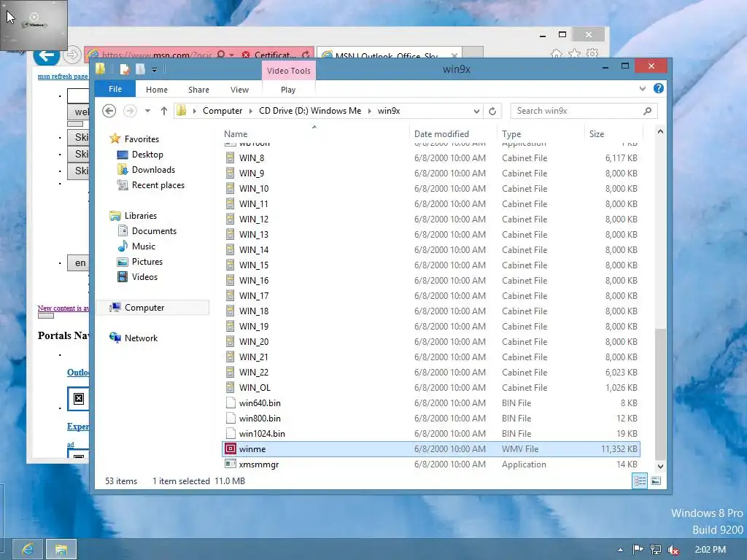Open Recent places in navigation pane

[x=158, y=184]
